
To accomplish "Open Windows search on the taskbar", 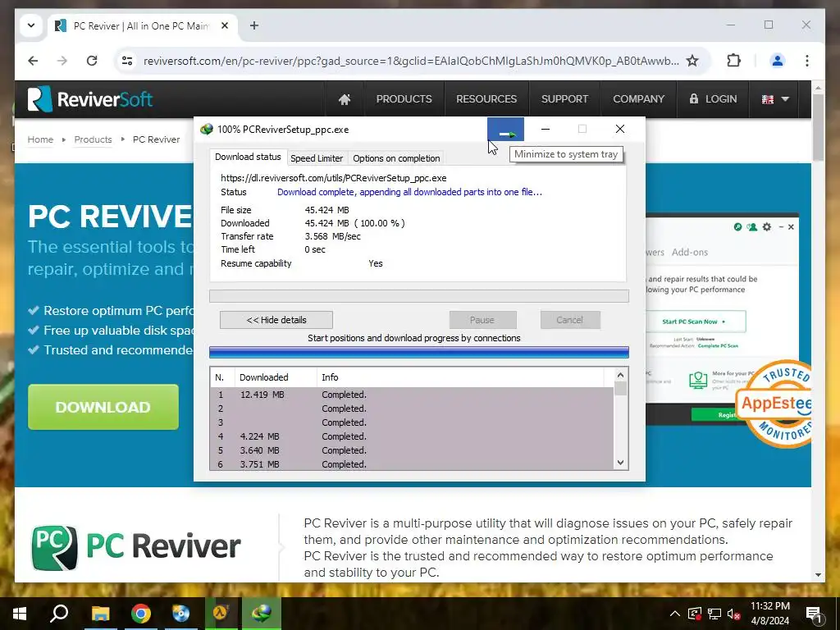I will coord(59,614).
